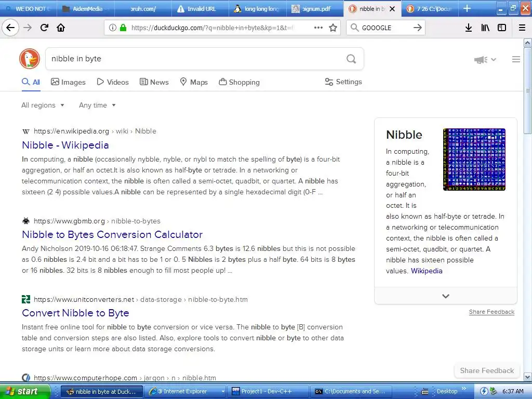Expand Desktop toolbar chevron in taskbar
This screenshot has width=532, height=399.
[x=464, y=389]
